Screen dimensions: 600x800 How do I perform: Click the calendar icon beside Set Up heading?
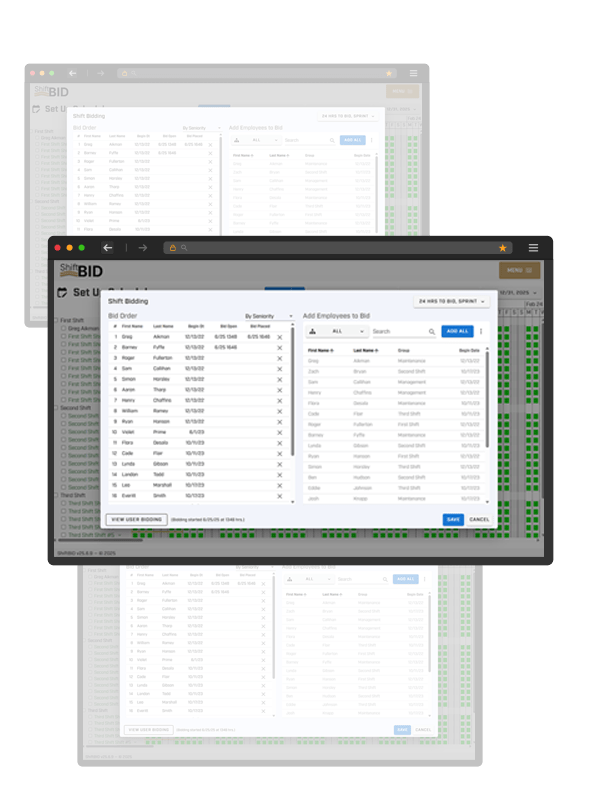tap(62, 293)
